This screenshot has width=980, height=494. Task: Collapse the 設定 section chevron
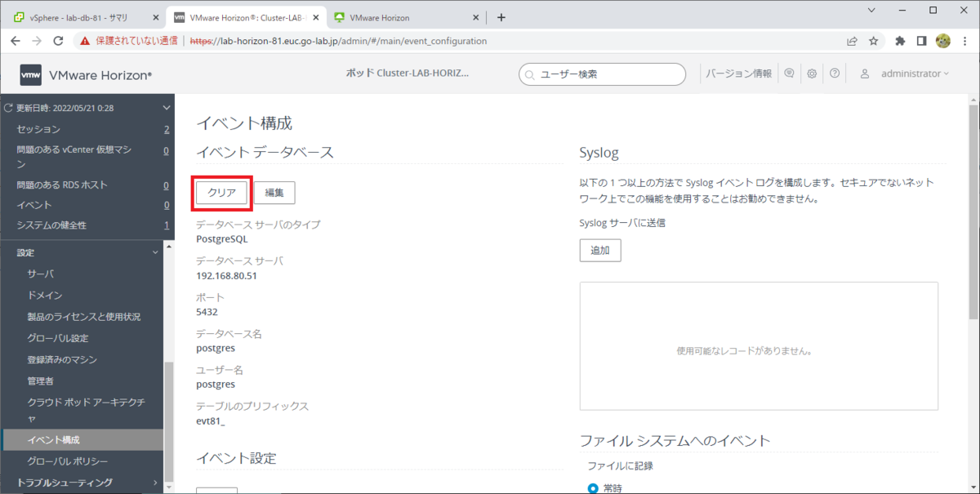click(155, 252)
